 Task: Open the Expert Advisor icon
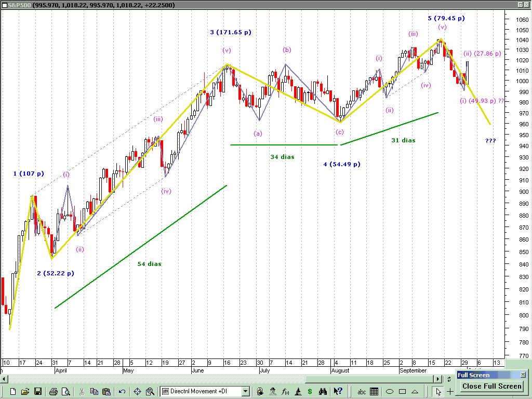pyautogui.click(x=260, y=392)
